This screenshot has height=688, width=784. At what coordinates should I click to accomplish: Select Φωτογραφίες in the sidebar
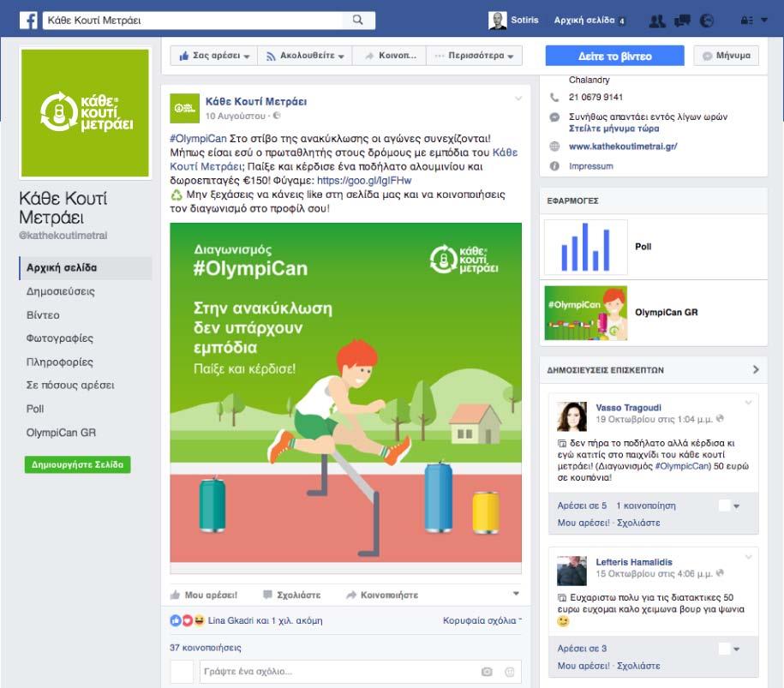pyautogui.click(x=59, y=338)
